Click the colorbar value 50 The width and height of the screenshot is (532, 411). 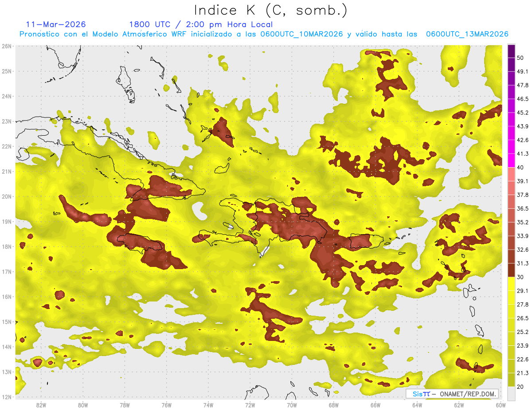click(x=520, y=58)
